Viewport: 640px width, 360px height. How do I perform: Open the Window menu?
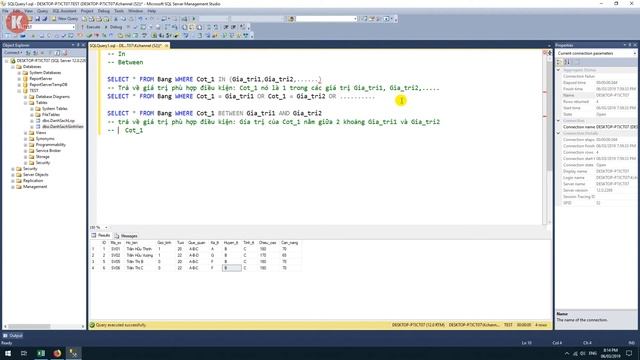(x=136, y=11)
